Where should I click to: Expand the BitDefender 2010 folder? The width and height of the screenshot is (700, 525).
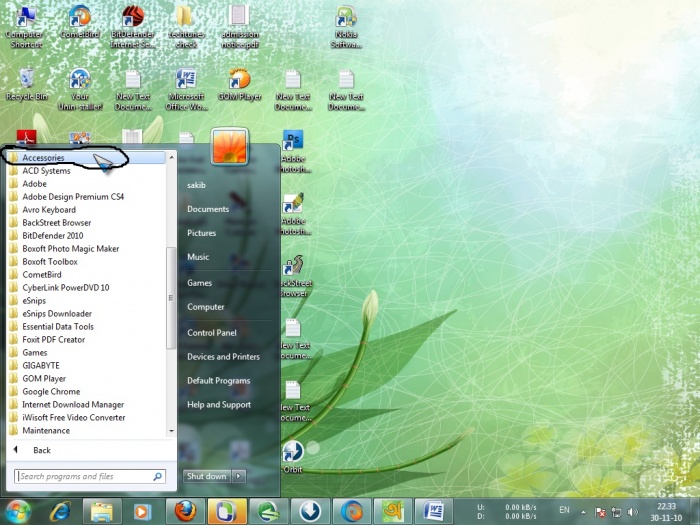click(x=87, y=235)
